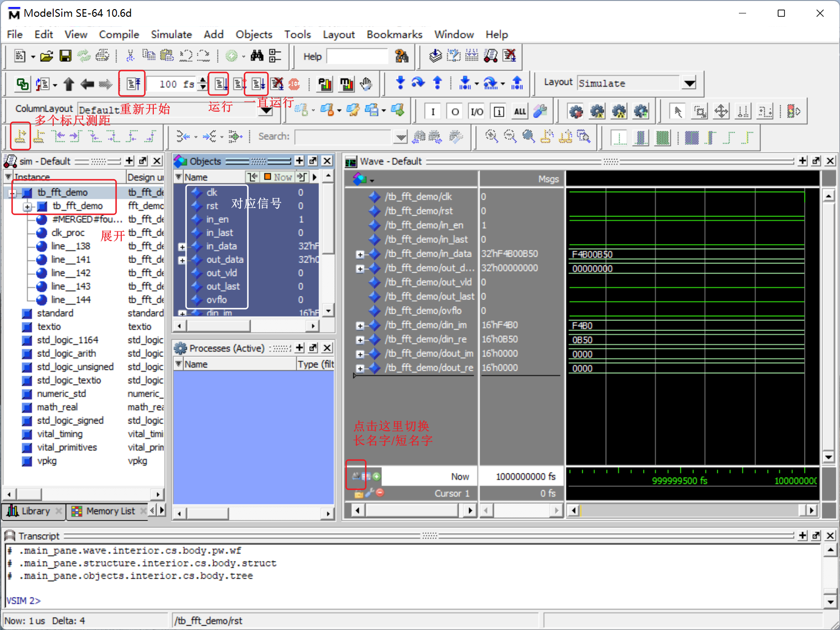Click the sim pane horizontal scrollbar
This screenshot has height=630, width=840.
coord(83,494)
